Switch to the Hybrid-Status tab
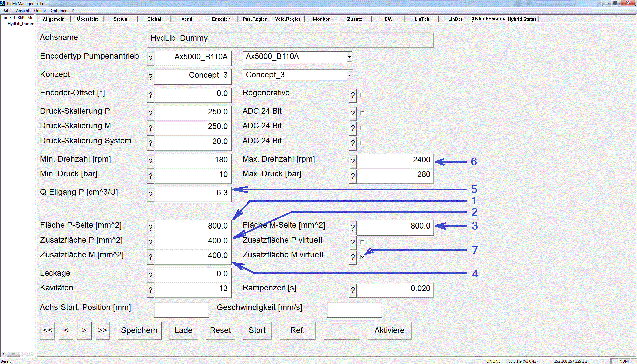The height and width of the screenshot is (364, 637). (x=522, y=19)
